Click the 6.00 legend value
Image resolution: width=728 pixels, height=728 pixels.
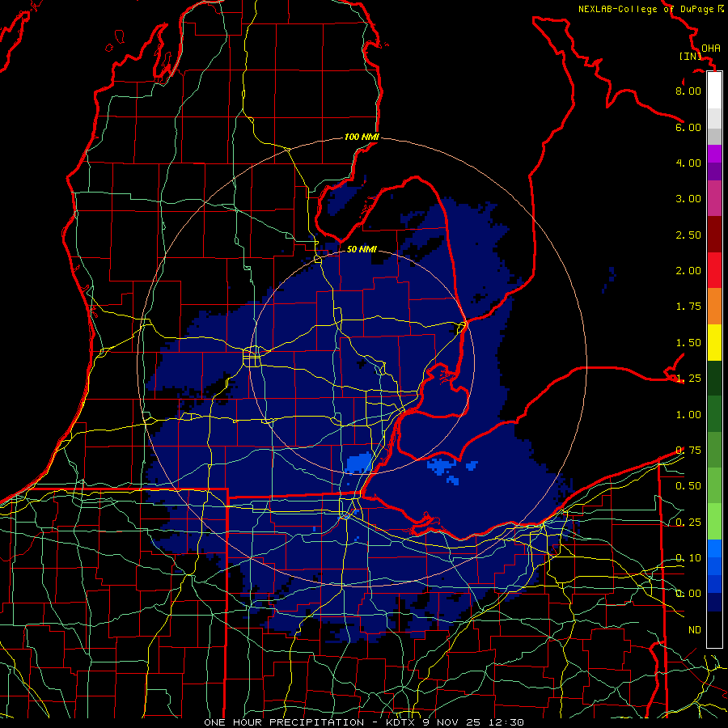click(688, 127)
